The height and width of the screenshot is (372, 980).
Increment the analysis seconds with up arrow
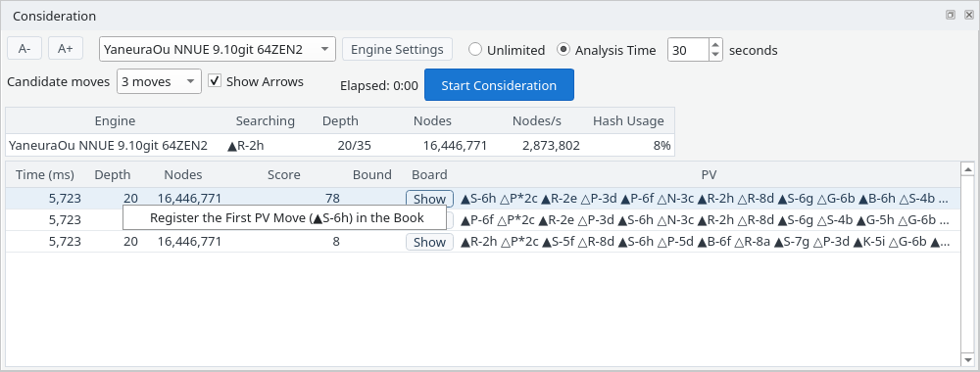click(715, 44)
